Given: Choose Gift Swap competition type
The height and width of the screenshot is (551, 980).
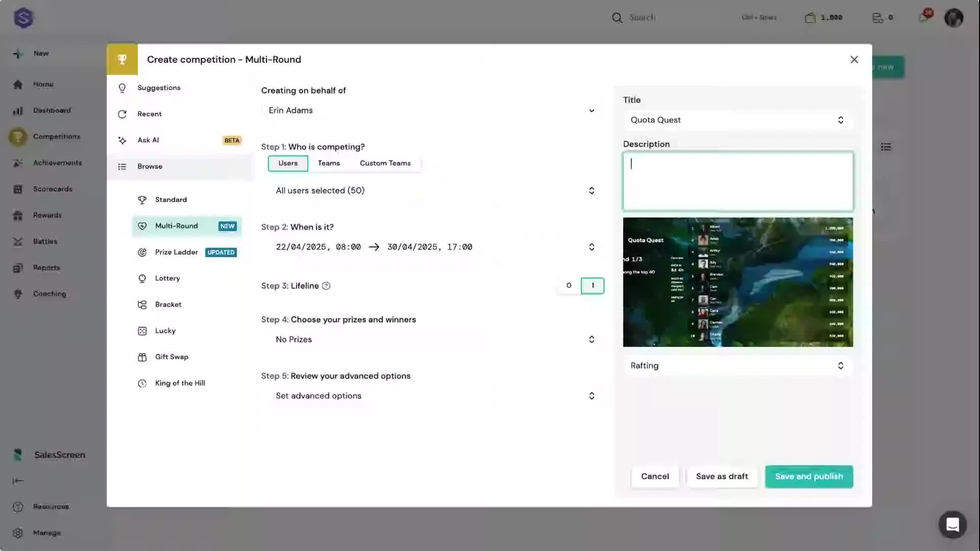Looking at the screenshot, I should click(187, 357).
